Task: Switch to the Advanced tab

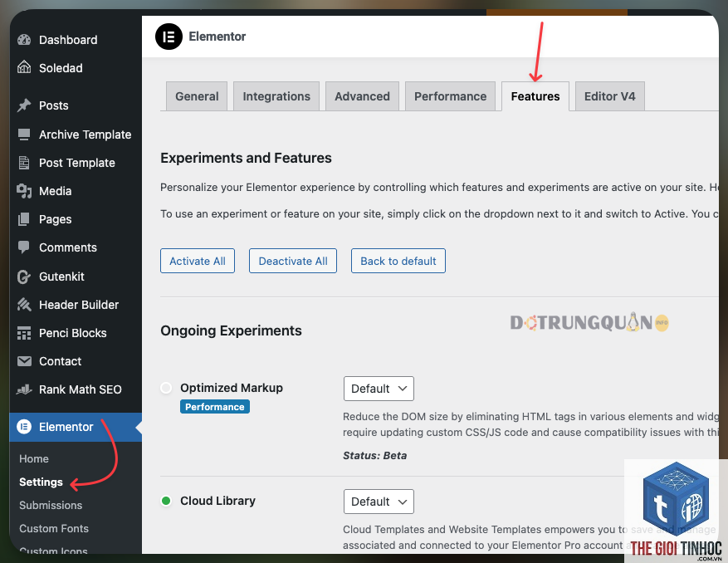Action: pyautogui.click(x=362, y=96)
